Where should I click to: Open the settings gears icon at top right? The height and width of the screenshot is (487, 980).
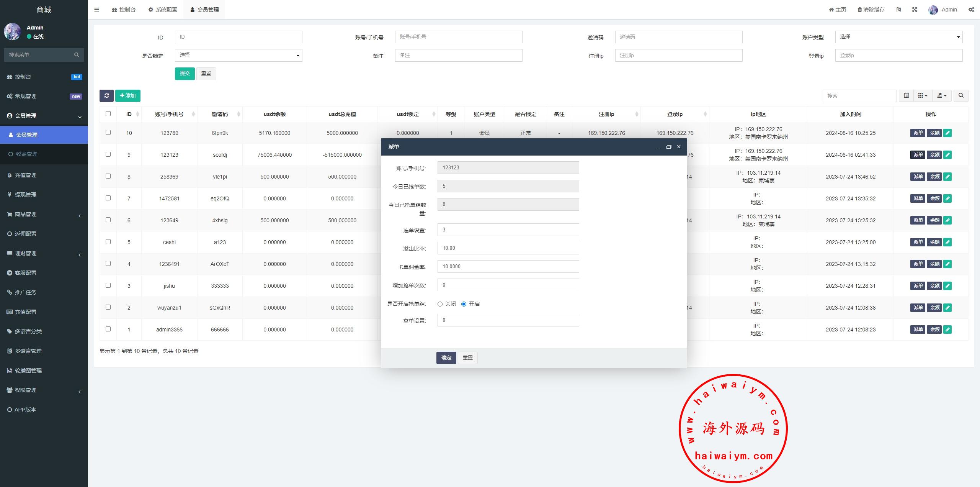coord(971,10)
